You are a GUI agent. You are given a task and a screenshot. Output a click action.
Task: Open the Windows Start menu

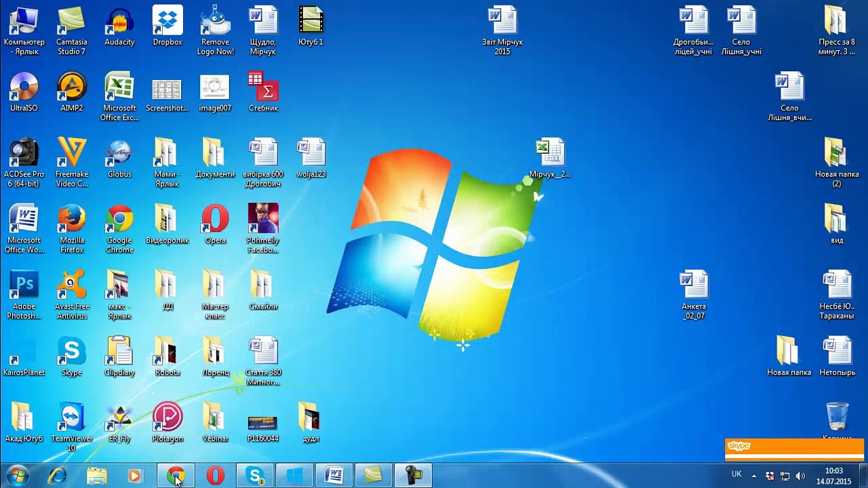[x=18, y=476]
